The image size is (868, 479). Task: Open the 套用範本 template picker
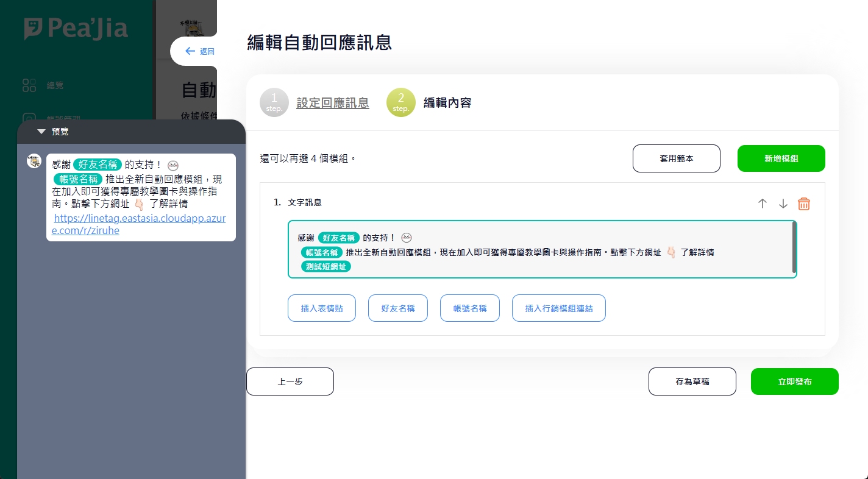tap(676, 158)
